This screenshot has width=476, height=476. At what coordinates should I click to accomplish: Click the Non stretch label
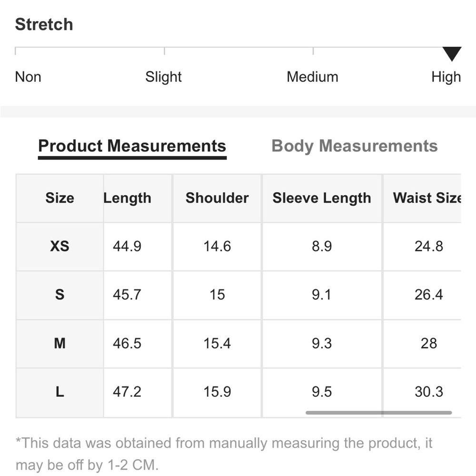[x=28, y=77]
